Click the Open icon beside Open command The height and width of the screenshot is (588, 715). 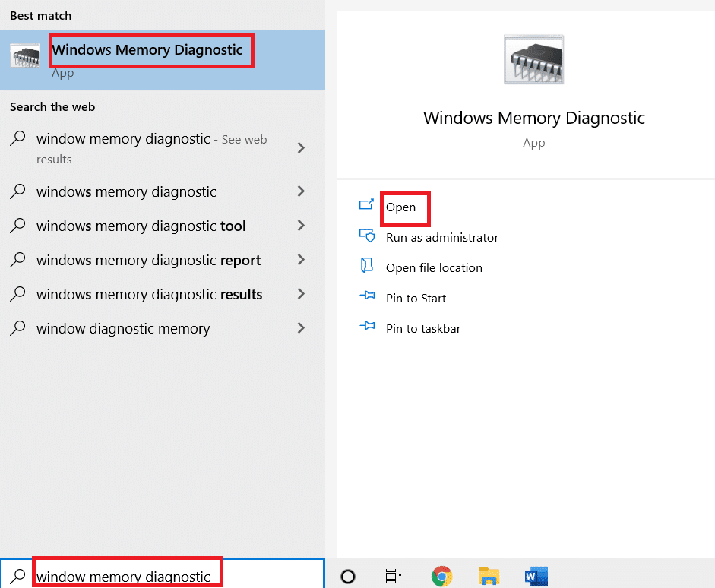pos(367,205)
